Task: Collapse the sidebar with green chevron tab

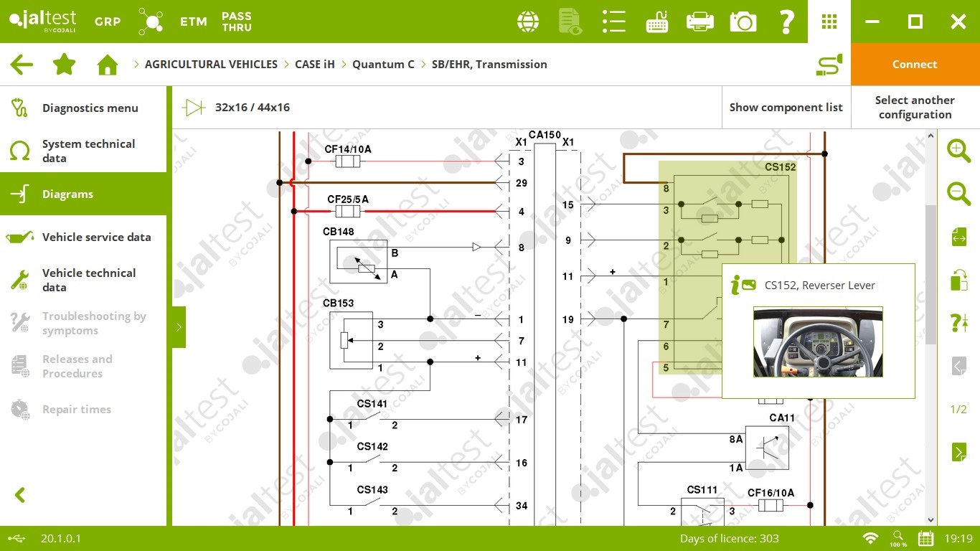Action: pyautogui.click(x=179, y=327)
